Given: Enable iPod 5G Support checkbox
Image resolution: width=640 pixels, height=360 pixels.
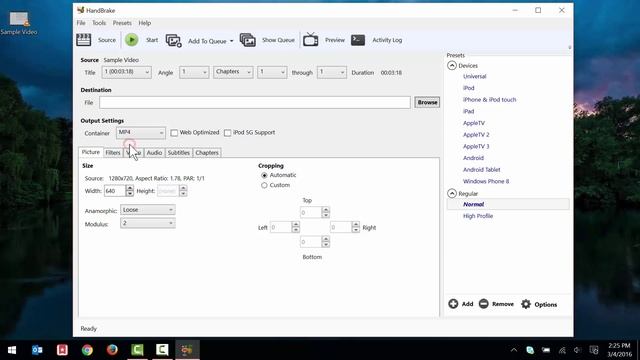Looking at the screenshot, I should [227, 133].
